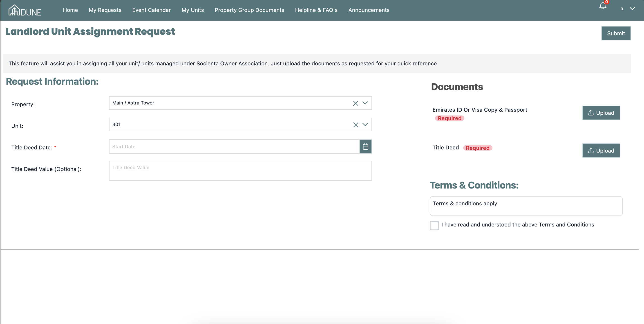Navigate to My Units
This screenshot has width=644, height=324.
tap(192, 10)
